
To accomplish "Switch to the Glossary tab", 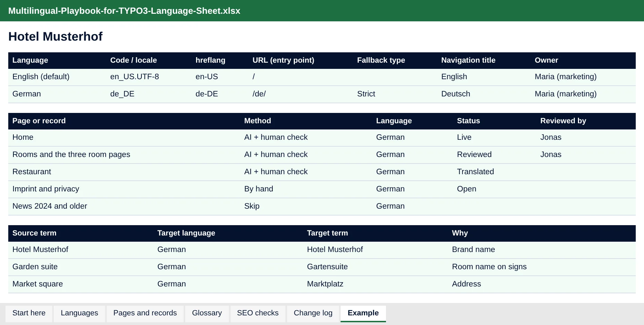I will pos(207,313).
